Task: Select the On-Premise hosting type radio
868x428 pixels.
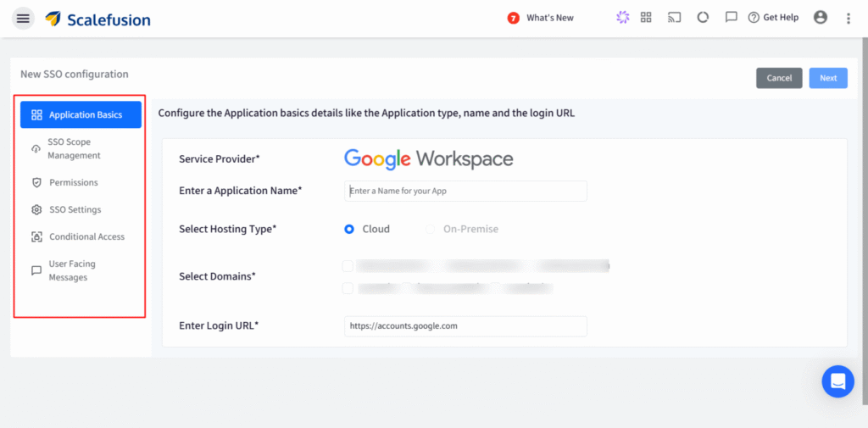Action: click(x=430, y=229)
